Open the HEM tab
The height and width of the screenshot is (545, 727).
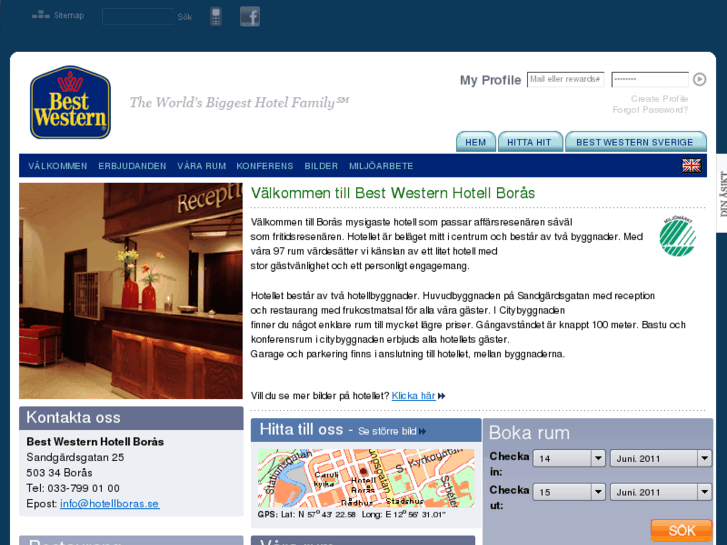pyautogui.click(x=476, y=142)
